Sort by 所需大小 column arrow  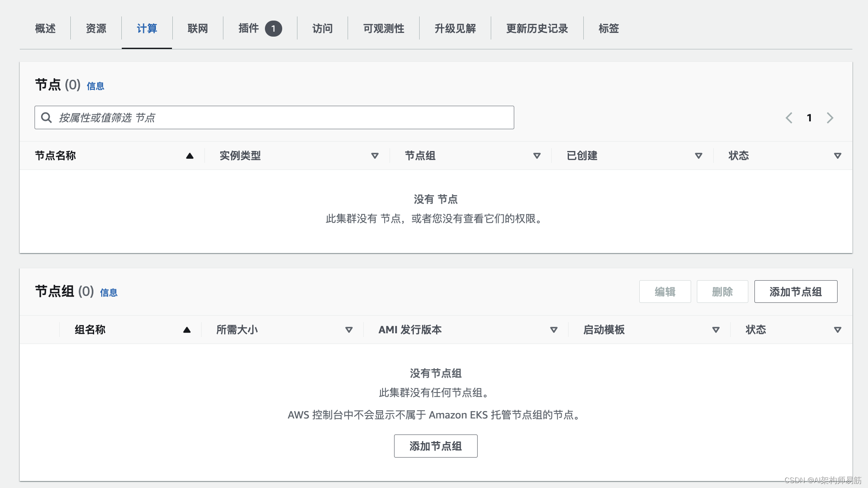pyautogui.click(x=349, y=330)
